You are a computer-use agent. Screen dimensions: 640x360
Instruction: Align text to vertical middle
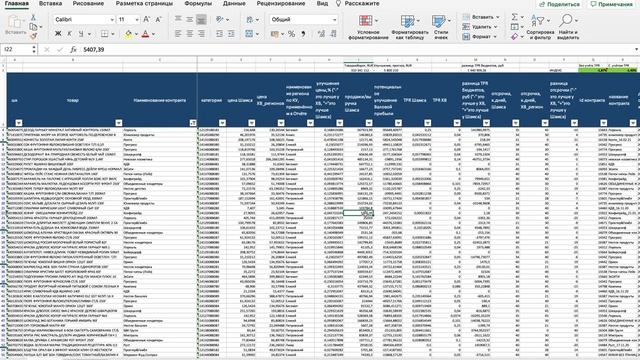click(189, 19)
